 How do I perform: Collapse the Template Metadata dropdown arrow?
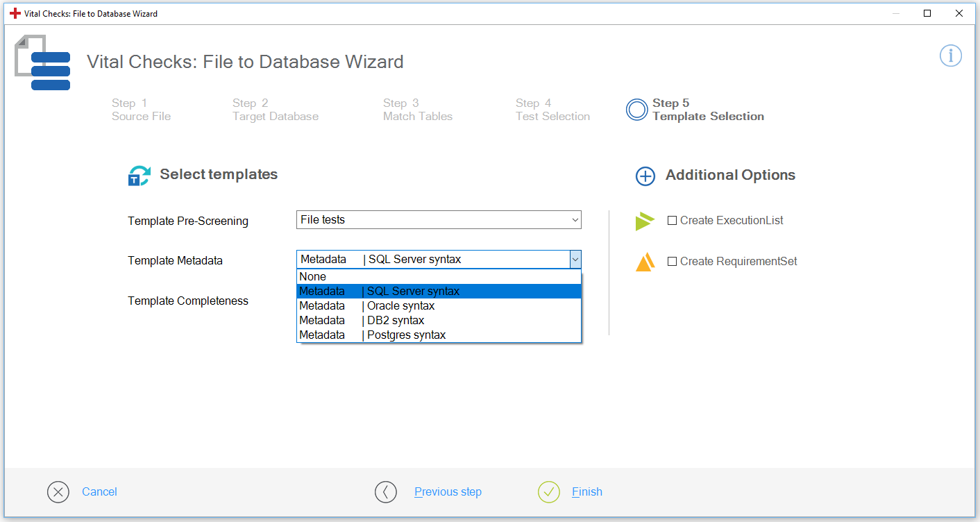click(x=575, y=260)
